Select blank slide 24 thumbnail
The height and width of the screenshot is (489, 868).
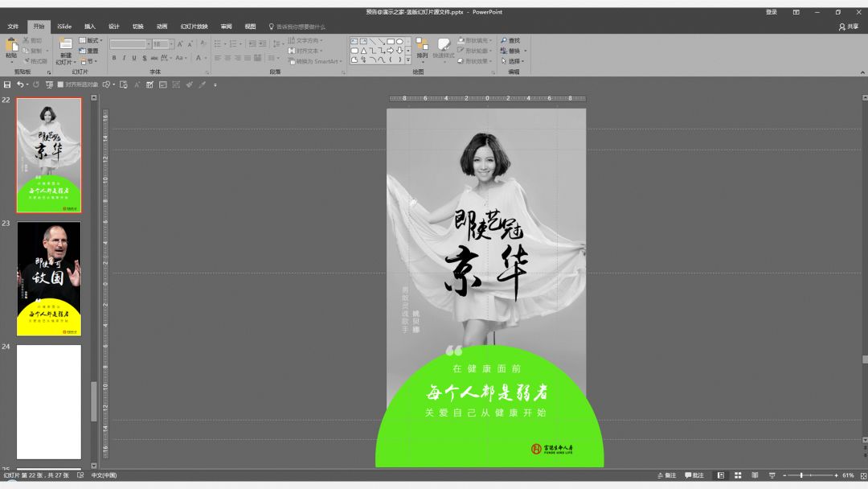(x=49, y=402)
